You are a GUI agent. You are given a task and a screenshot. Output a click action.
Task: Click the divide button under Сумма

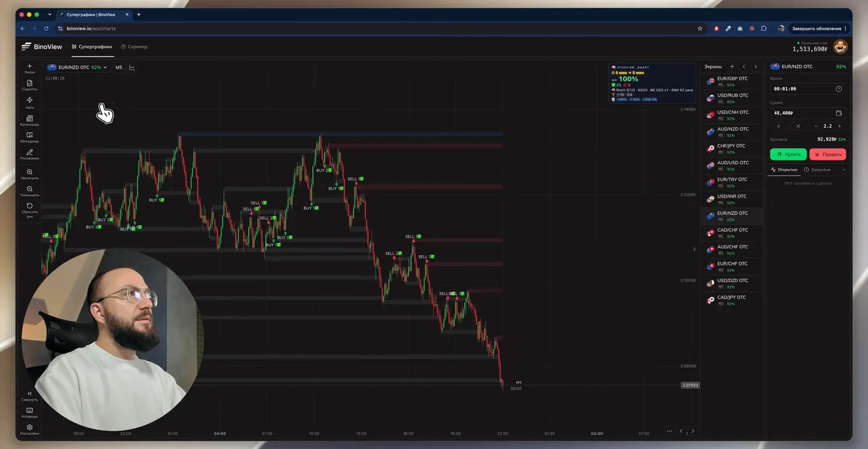[778, 126]
